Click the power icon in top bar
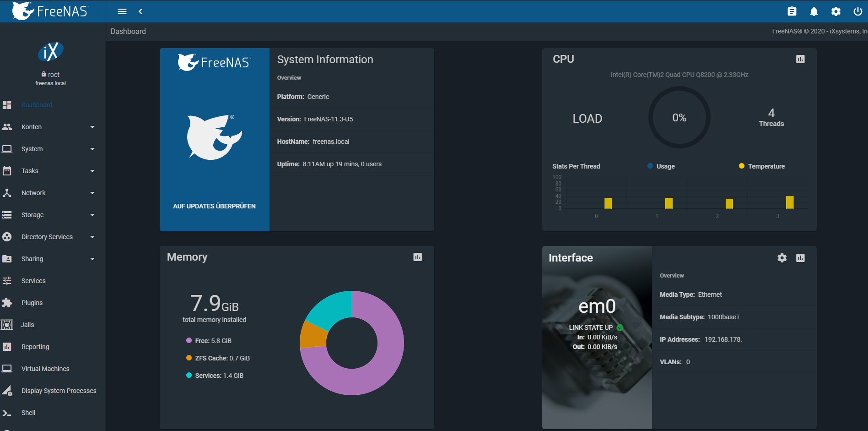868x431 pixels. click(x=858, y=11)
